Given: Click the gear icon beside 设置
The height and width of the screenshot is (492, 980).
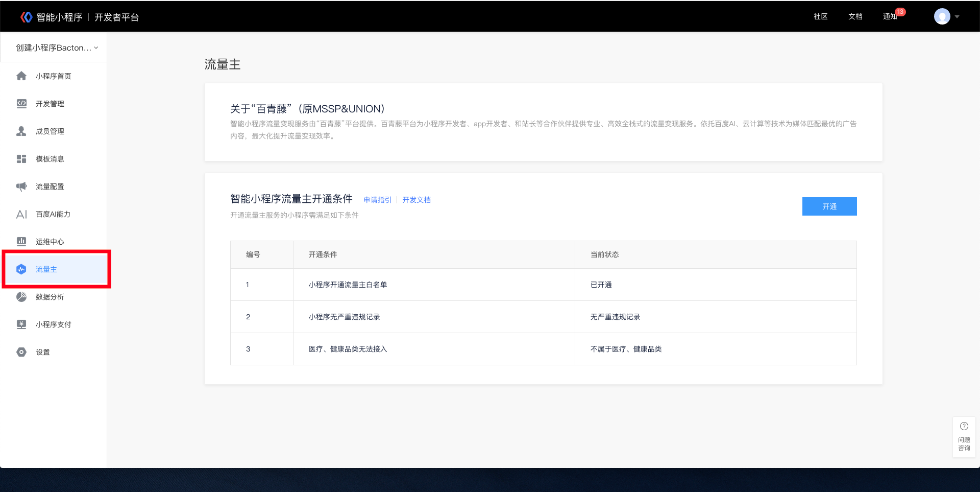Looking at the screenshot, I should [x=21, y=352].
